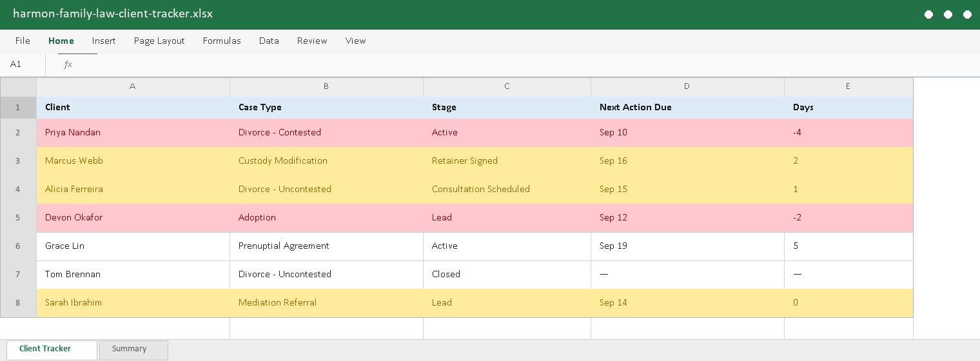The height and width of the screenshot is (361, 980).
Task: Select the Sep 15 date cell
Action: [x=687, y=190]
